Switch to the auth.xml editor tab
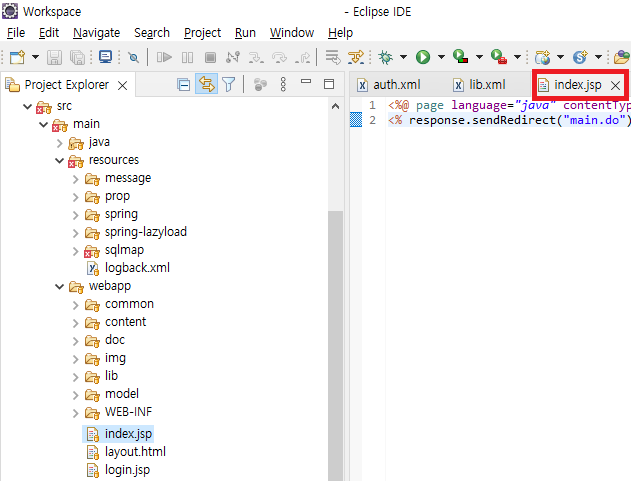Image resolution: width=631 pixels, height=481 pixels. [x=396, y=85]
